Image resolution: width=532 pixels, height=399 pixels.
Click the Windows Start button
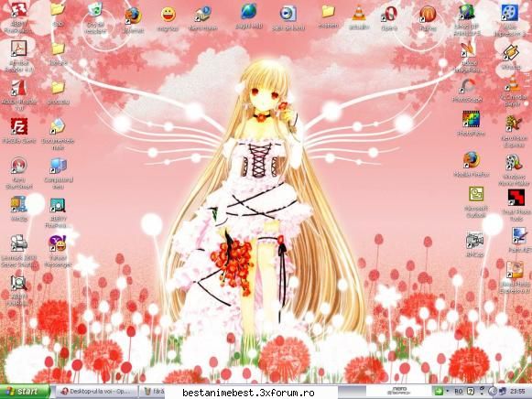(x=25, y=392)
